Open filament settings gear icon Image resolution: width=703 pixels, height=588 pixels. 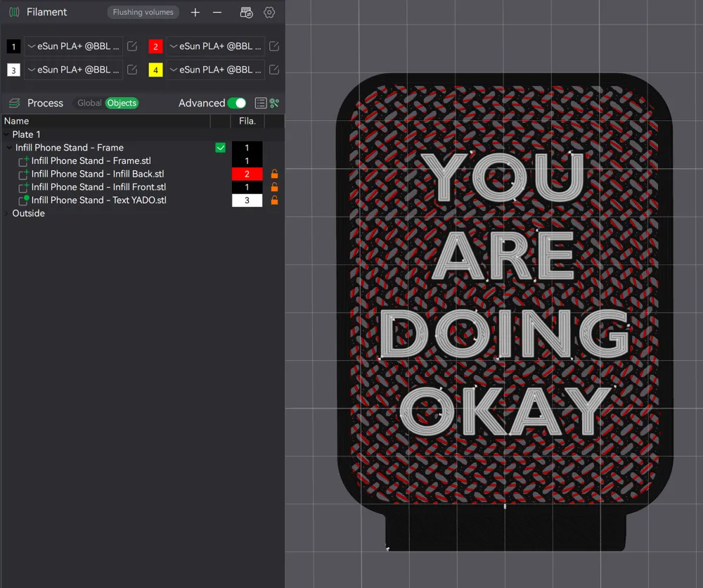(x=269, y=13)
